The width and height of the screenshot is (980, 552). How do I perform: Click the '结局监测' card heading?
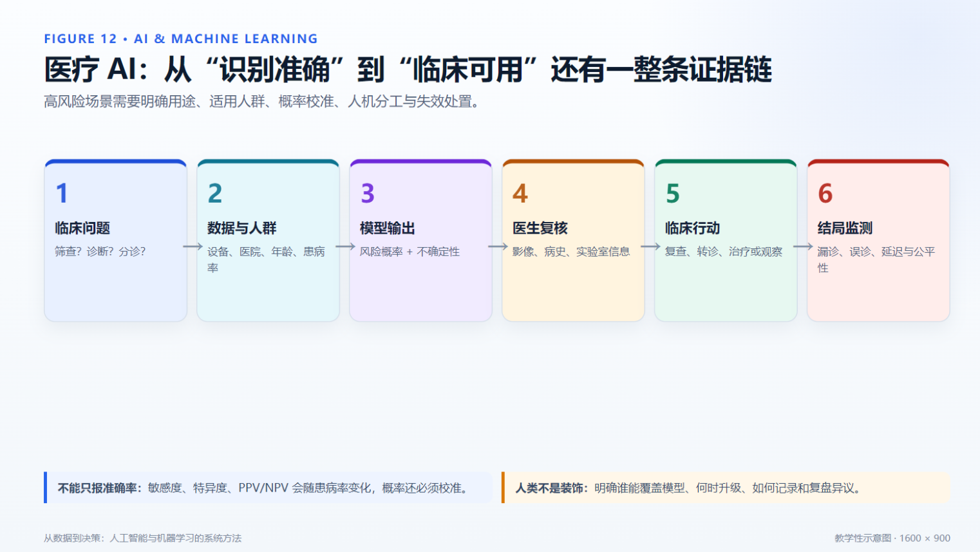tap(845, 228)
